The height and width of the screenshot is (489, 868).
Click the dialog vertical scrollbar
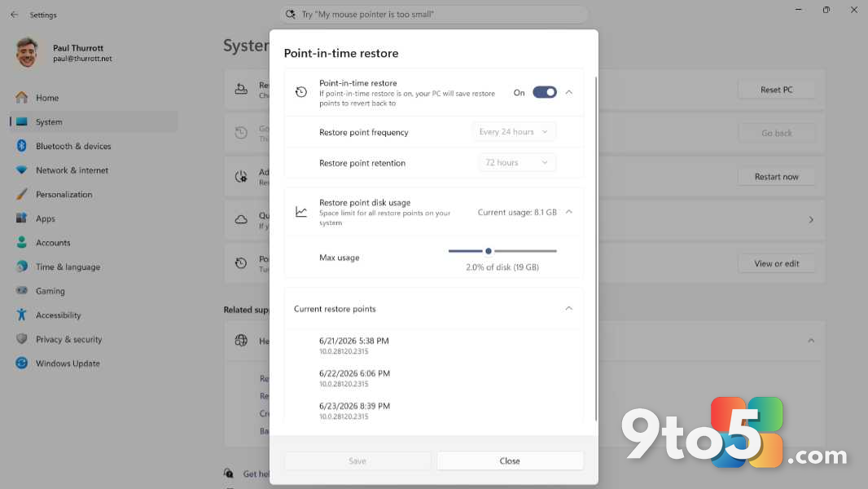[x=596, y=248]
